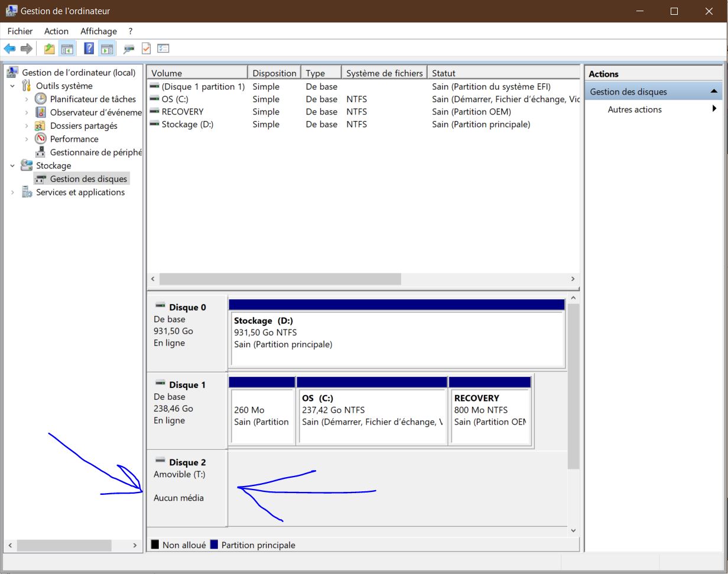
Task: Select the Stockage (D:) volume row
Action: tap(187, 124)
